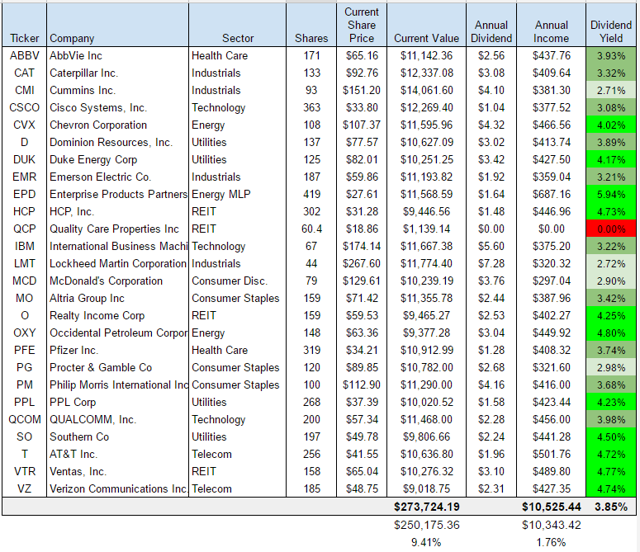
Task: Click the VTR ticker cell
Action: click(x=24, y=472)
